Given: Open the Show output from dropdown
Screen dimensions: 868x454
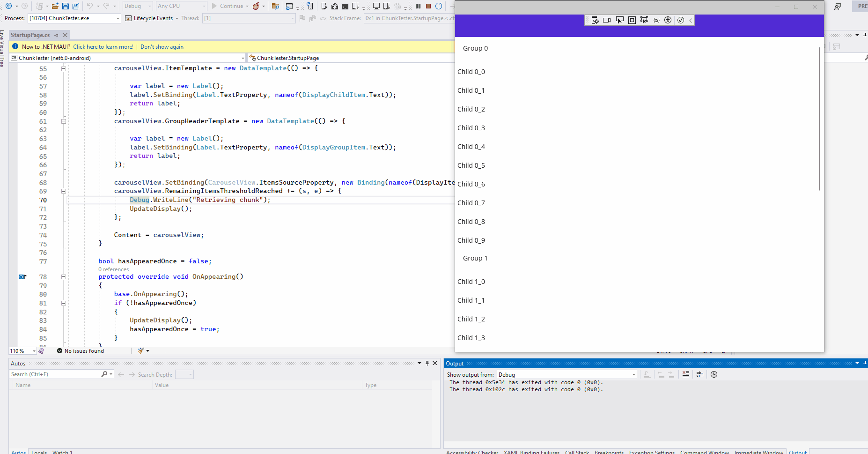Looking at the screenshot, I should point(633,374).
